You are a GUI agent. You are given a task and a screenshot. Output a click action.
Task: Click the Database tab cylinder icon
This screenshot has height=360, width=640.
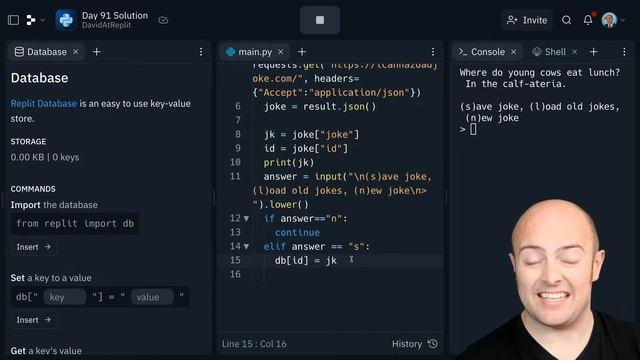pos(19,52)
